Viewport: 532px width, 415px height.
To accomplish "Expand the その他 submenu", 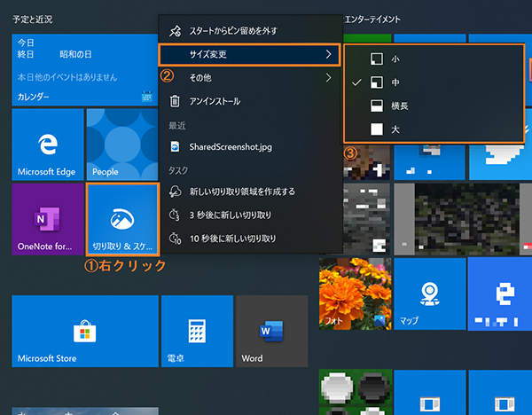I will (249, 78).
